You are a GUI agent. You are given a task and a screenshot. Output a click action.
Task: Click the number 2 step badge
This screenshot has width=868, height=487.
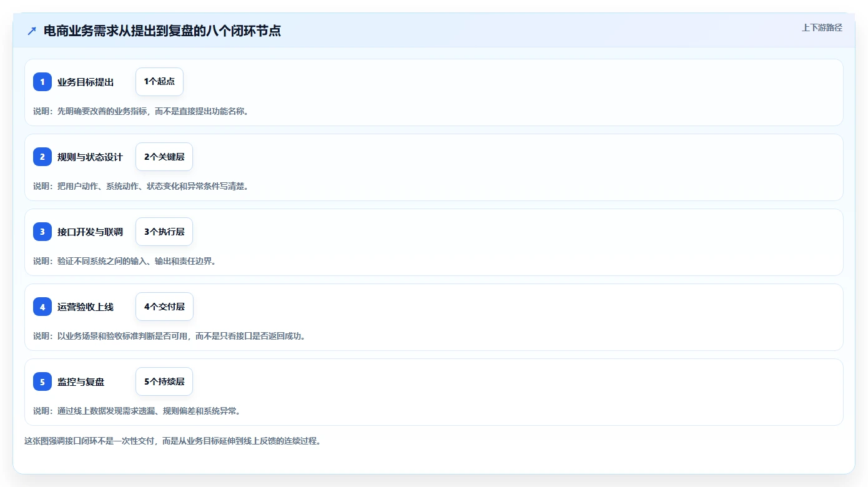point(42,157)
